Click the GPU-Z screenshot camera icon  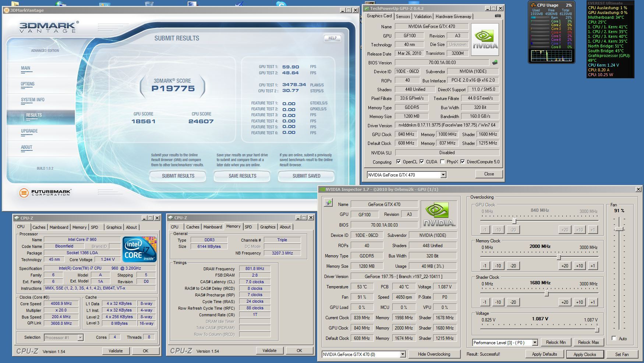click(x=498, y=16)
